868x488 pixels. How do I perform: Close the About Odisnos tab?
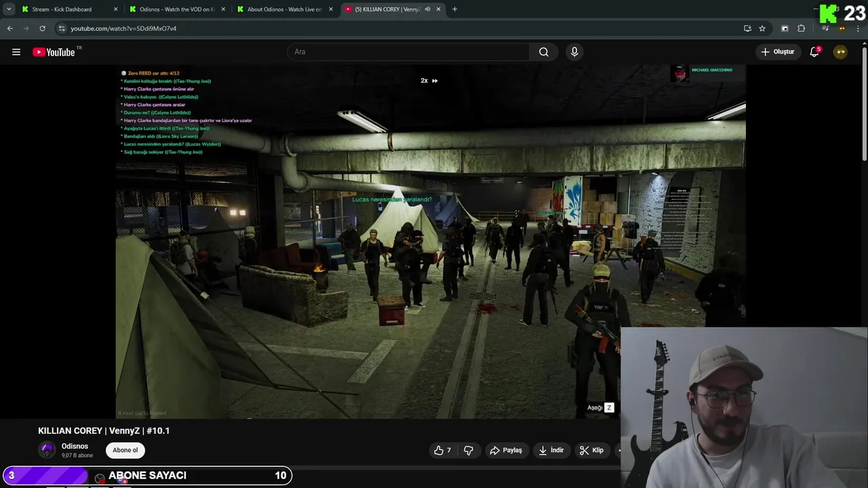331,9
